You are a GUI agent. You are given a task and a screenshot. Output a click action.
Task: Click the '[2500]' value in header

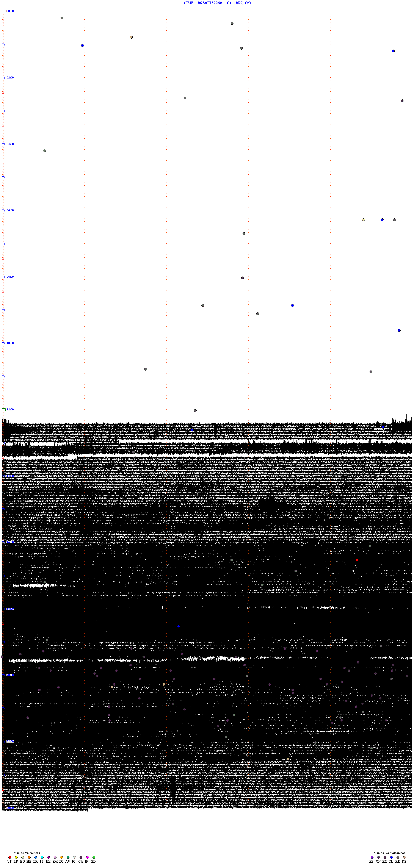(x=239, y=3)
